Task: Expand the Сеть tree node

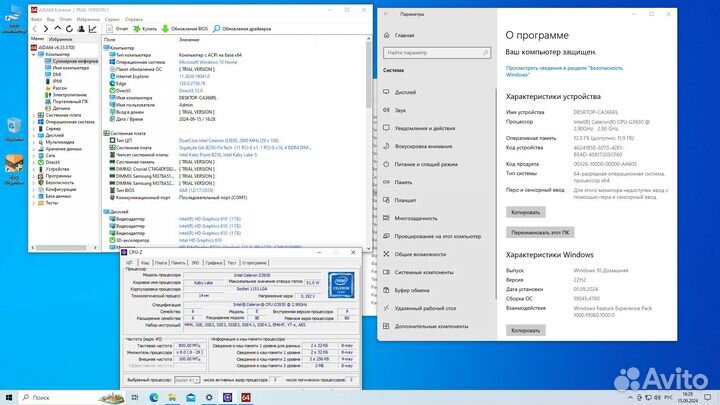Action: (x=34, y=156)
